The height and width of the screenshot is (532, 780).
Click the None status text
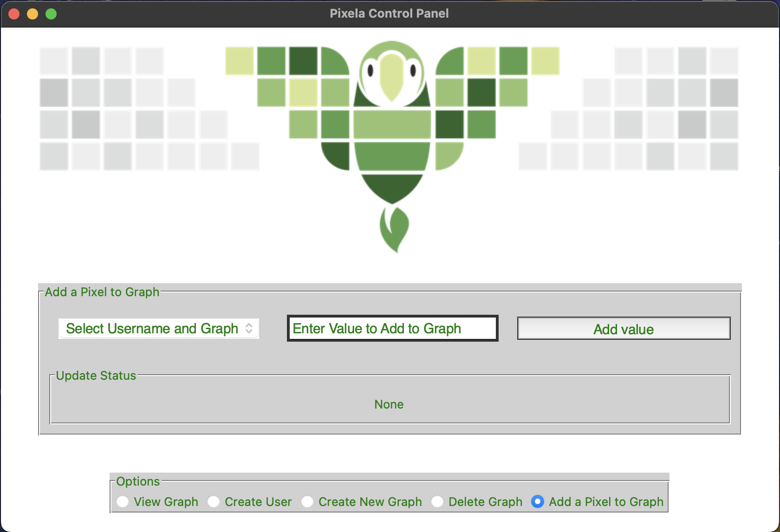coord(389,404)
